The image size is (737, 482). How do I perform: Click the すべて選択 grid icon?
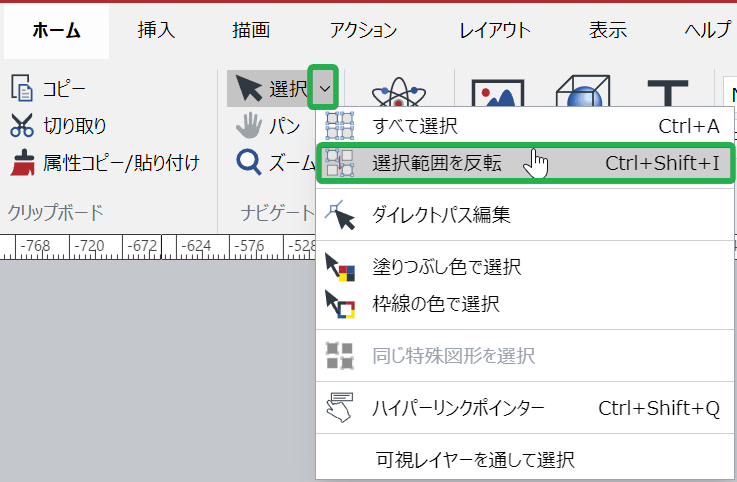click(x=340, y=126)
